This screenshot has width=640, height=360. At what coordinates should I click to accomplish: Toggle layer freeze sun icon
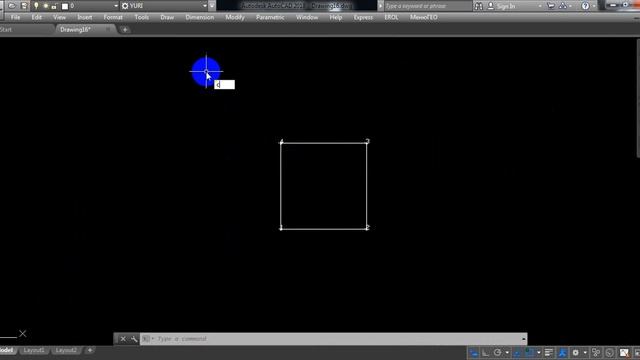click(46, 6)
